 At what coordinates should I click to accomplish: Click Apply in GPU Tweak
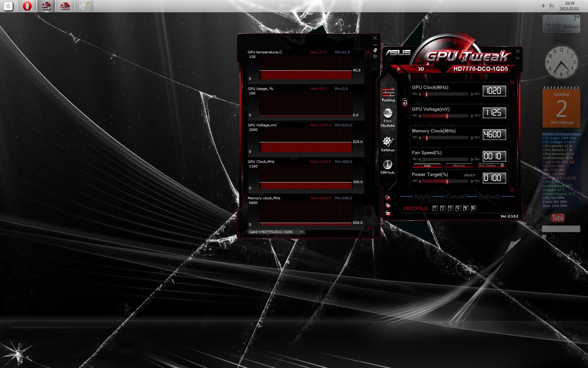click(x=422, y=197)
